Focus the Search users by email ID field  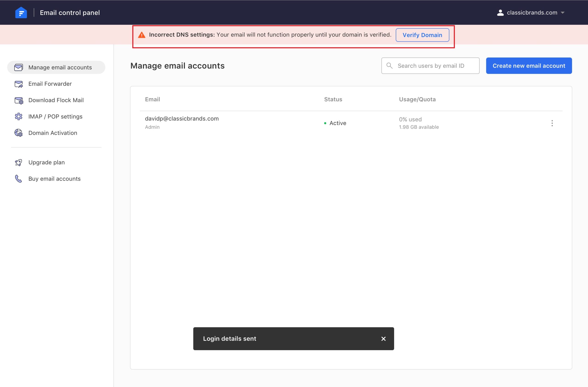click(435, 66)
